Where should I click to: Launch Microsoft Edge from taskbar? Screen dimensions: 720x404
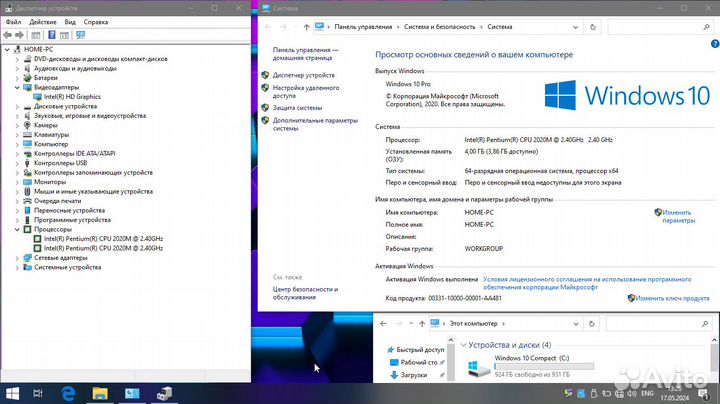pos(68,393)
